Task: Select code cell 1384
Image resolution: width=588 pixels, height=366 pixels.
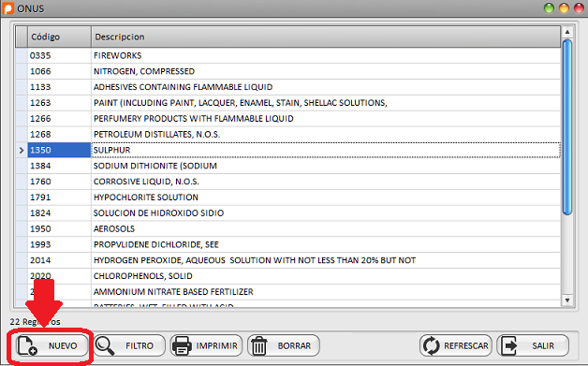Action: (59, 166)
